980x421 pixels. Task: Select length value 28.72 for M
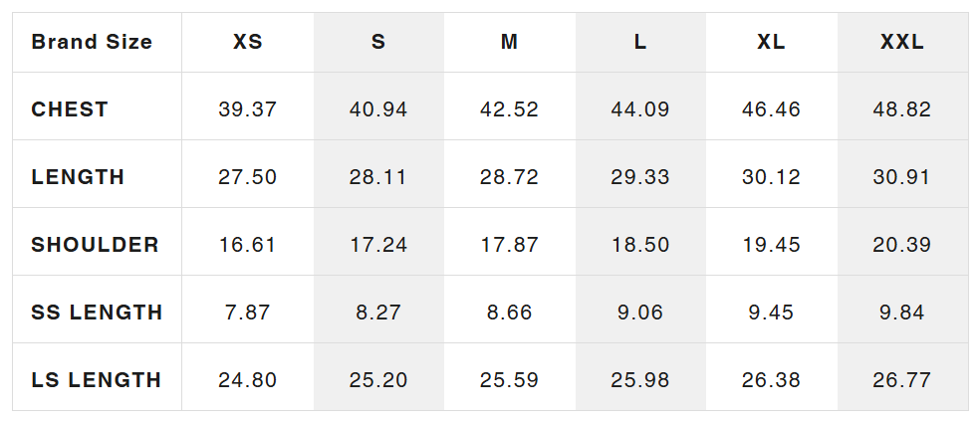pyautogui.click(x=509, y=177)
